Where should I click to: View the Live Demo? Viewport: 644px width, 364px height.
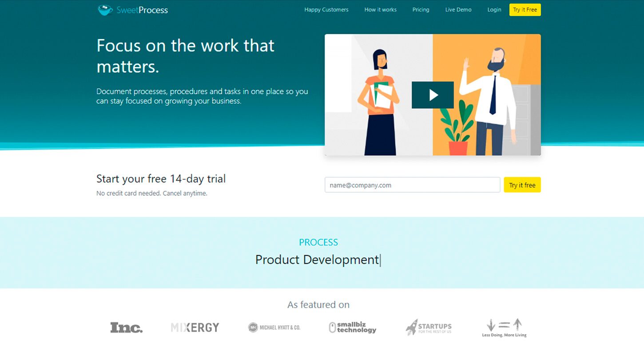click(458, 10)
